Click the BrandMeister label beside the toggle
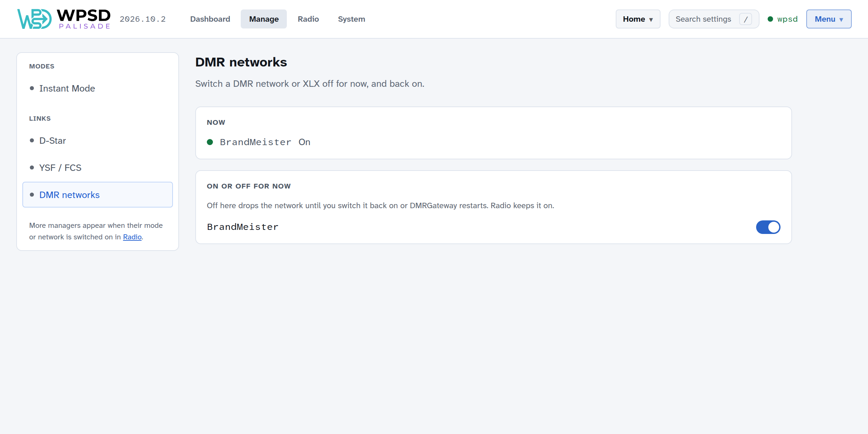This screenshot has height=434, width=868. (x=243, y=227)
